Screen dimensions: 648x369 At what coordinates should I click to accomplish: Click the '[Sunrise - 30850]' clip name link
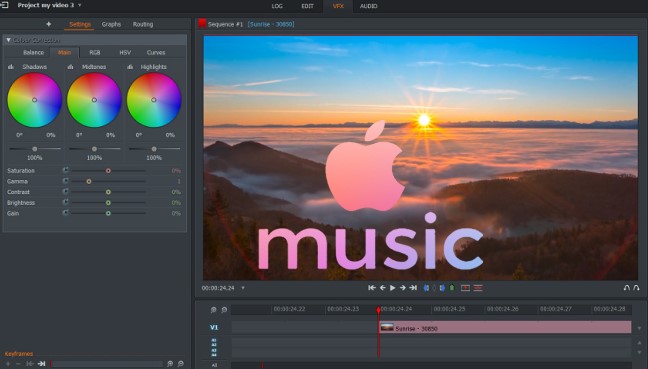(271, 24)
